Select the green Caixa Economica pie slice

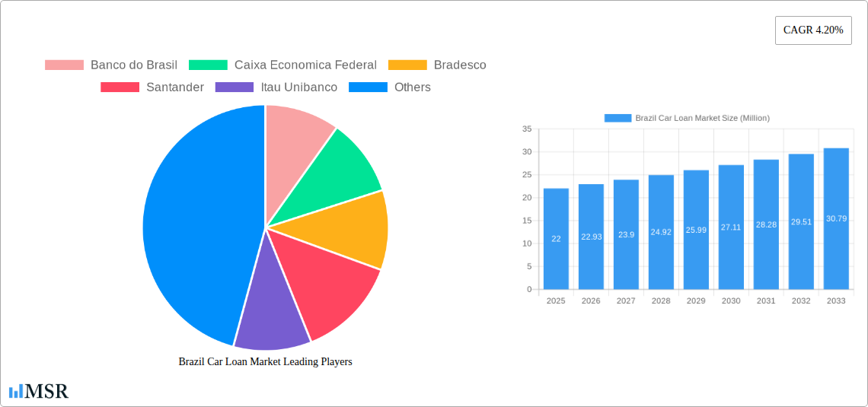tap(327, 177)
